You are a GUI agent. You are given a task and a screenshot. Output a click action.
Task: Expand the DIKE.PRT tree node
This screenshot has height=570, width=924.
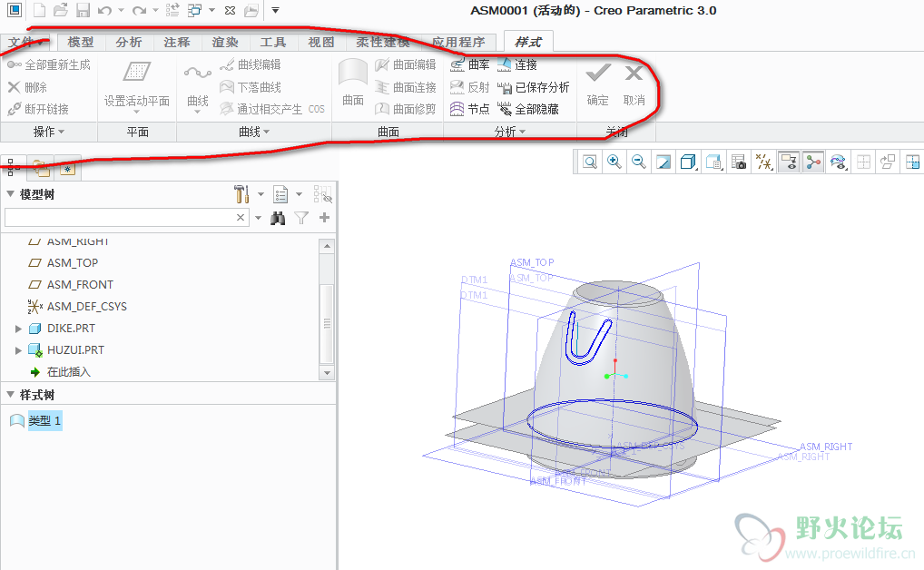pos(18,329)
